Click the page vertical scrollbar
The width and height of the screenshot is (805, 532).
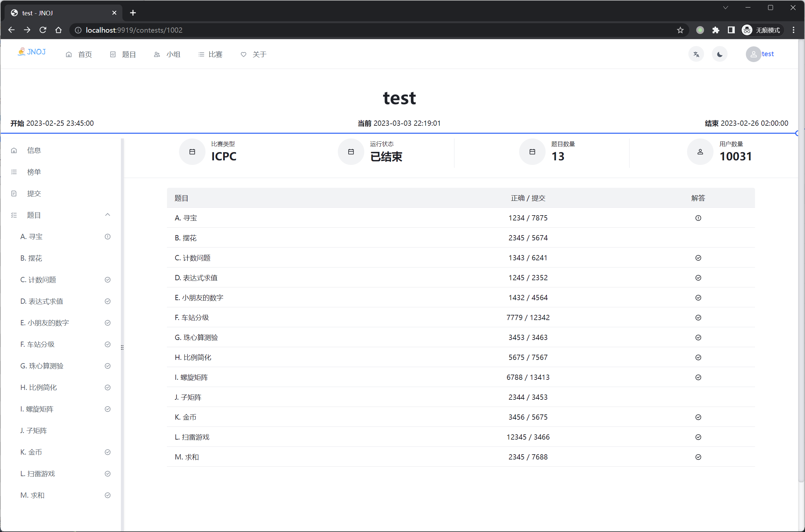(801, 261)
